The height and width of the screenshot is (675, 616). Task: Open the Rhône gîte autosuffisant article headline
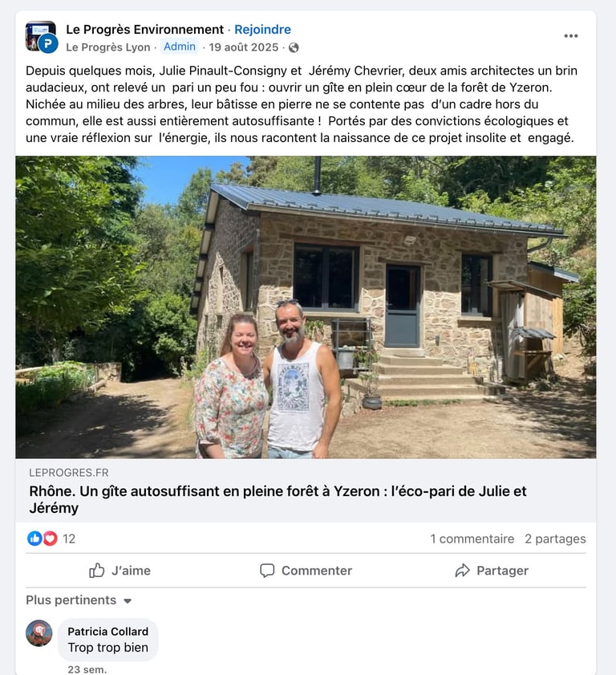[x=278, y=499]
